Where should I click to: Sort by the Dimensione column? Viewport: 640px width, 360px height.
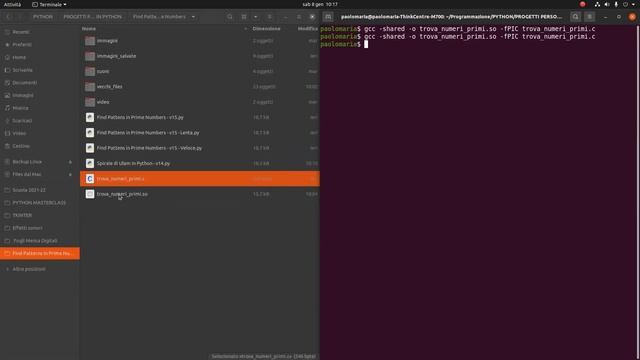pyautogui.click(x=267, y=29)
